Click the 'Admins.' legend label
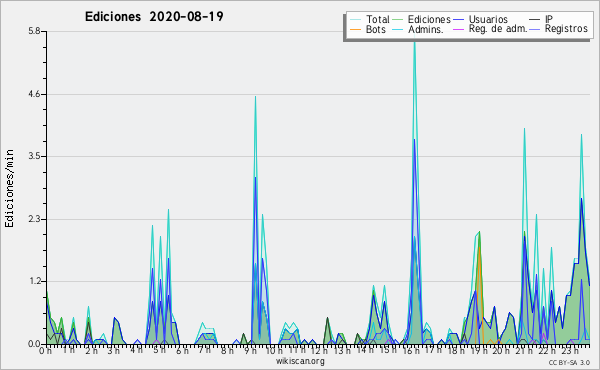The height and width of the screenshot is (370, 600). [x=426, y=29]
